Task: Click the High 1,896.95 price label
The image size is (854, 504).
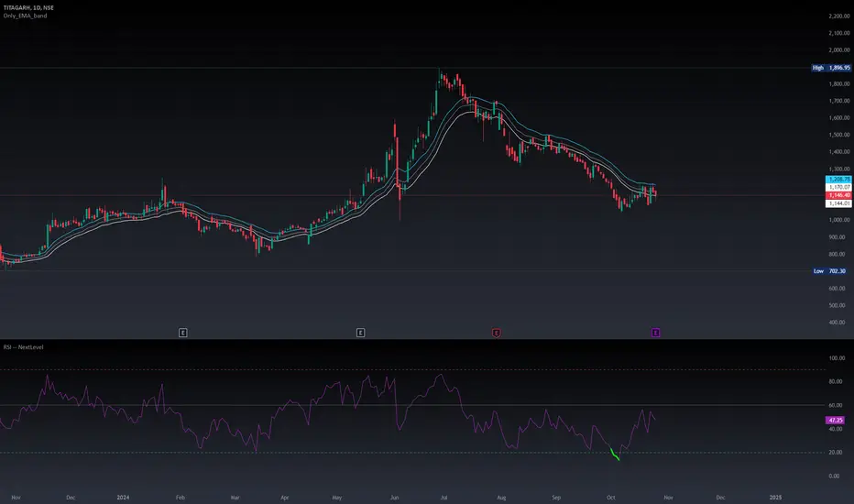Action: pyautogui.click(x=830, y=68)
